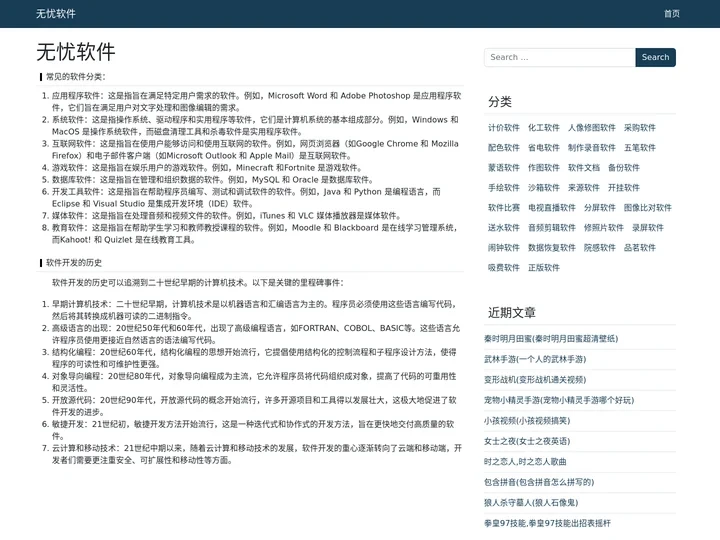
Task: Open the 品茗软件 tag
Action: [x=640, y=248]
